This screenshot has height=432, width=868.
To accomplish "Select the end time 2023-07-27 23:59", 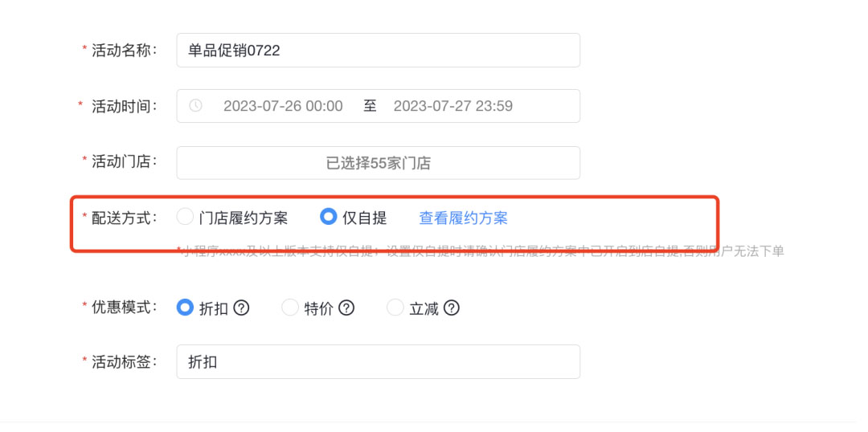I will pos(452,106).
